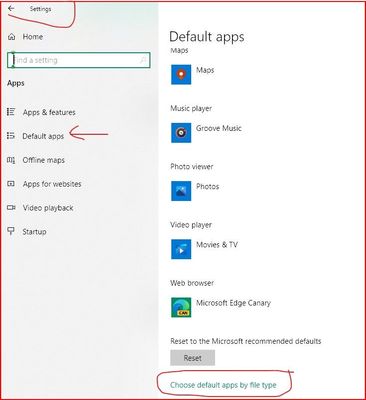
Task: Select the Default apps sidebar icon
Action: pos(11,136)
